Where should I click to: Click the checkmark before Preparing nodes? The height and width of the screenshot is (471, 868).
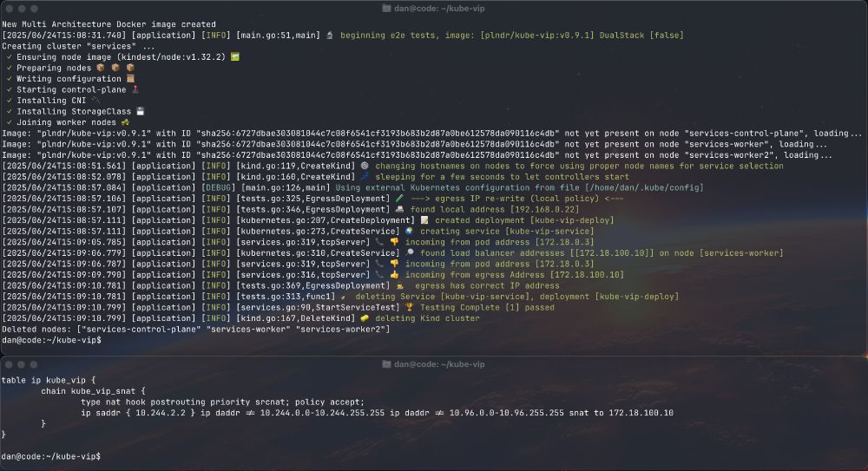coord(10,68)
